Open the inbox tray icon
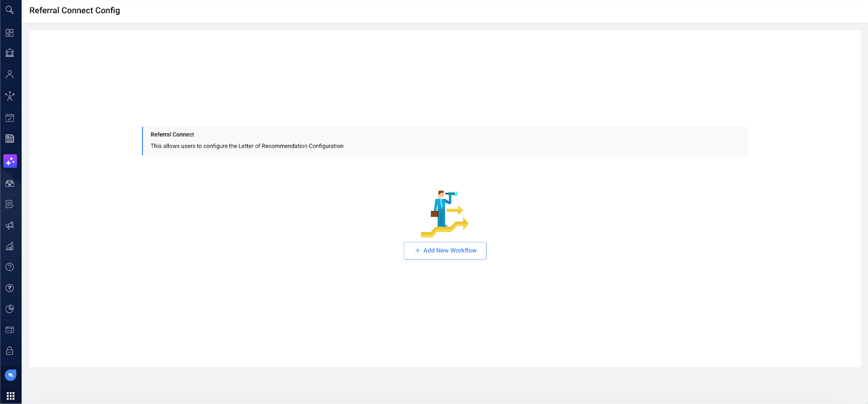Screen dimensions: 868x404 click(10, 183)
